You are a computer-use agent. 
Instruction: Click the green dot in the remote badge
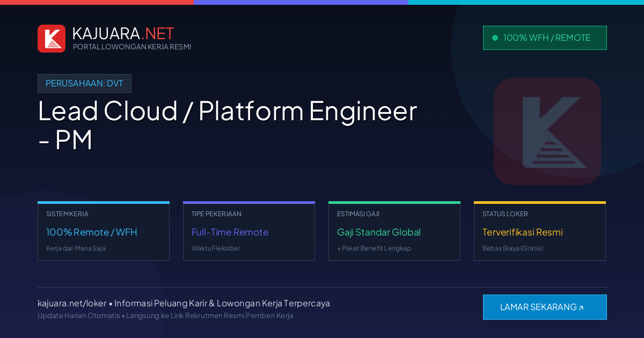[495, 38]
